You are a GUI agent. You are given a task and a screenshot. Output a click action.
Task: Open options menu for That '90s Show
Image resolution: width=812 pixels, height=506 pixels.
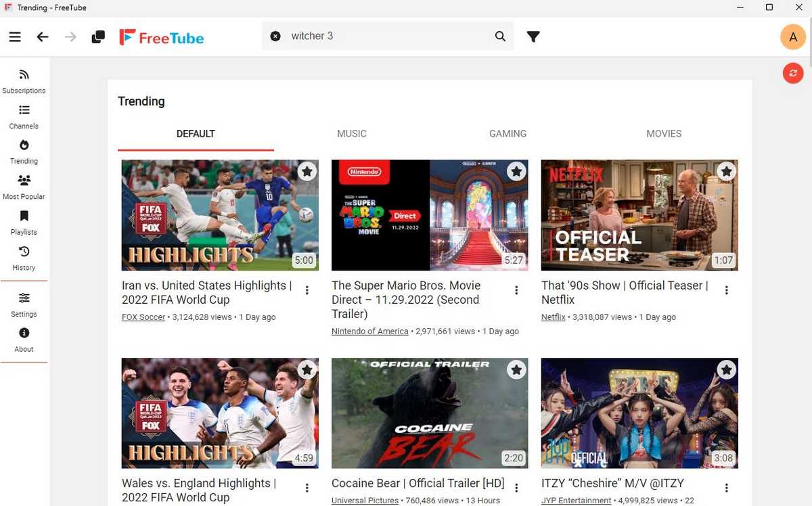(x=727, y=290)
